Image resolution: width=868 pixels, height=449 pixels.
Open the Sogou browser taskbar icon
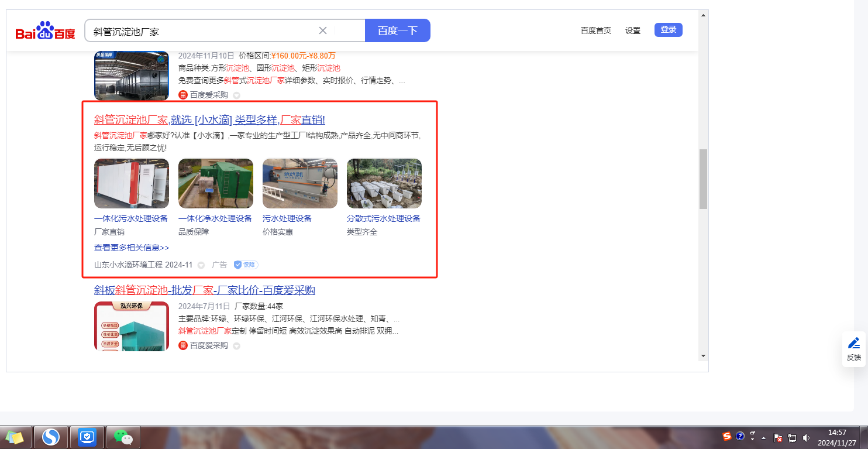click(x=51, y=437)
